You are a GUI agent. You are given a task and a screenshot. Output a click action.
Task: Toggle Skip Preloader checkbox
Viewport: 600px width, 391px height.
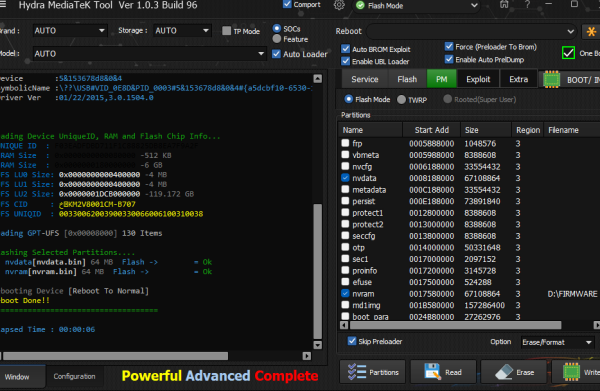[352, 341]
